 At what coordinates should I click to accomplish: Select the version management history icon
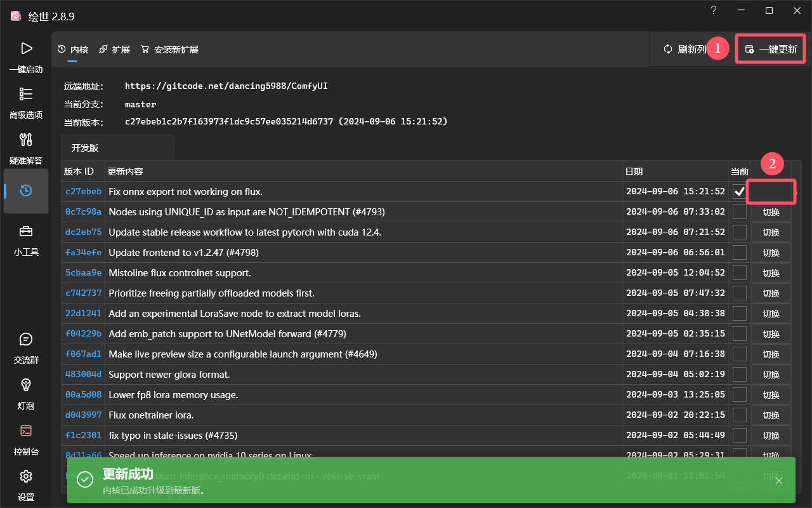point(26,190)
